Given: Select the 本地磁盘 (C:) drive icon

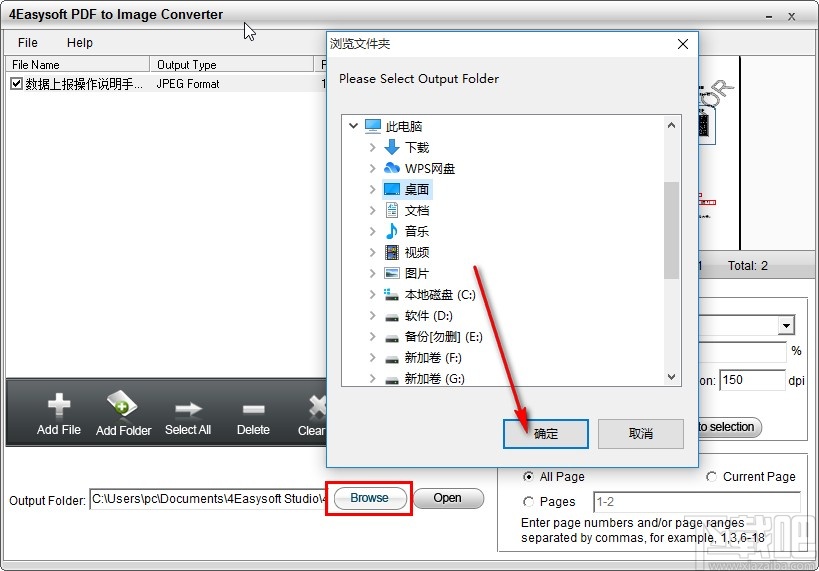Looking at the screenshot, I should [392, 295].
